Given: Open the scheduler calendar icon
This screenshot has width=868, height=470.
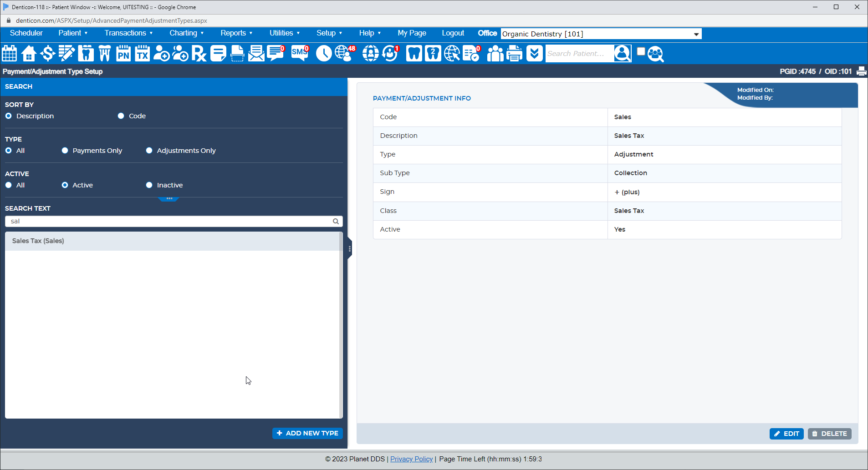Looking at the screenshot, I should pyautogui.click(x=10, y=53).
